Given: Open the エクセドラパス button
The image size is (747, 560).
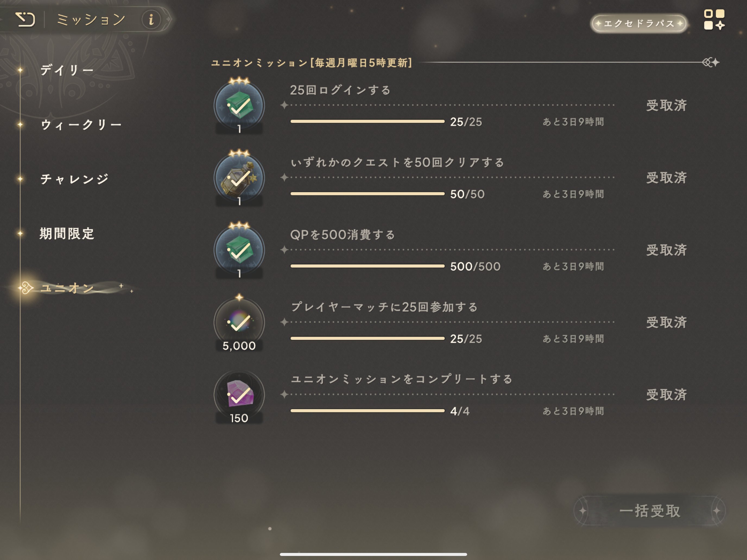Looking at the screenshot, I should [x=639, y=23].
